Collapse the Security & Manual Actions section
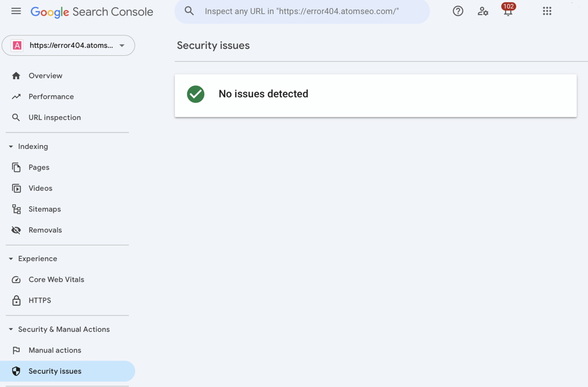 coord(9,329)
